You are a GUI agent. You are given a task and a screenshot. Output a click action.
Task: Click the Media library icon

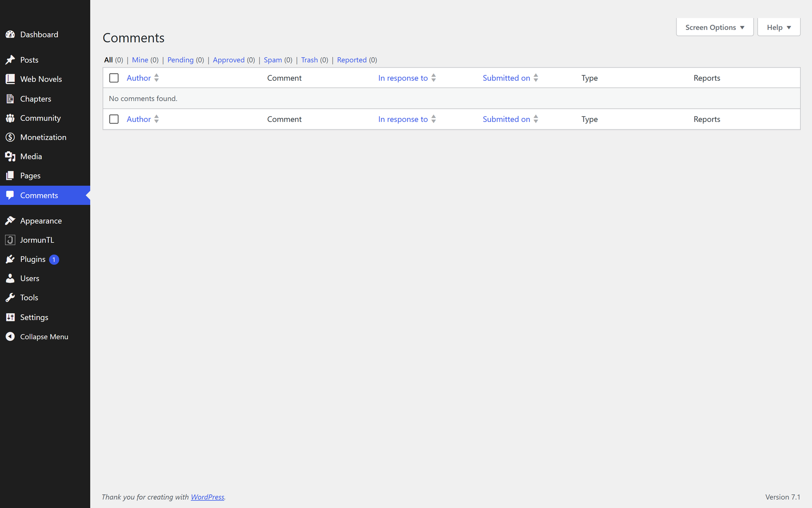[10, 156]
